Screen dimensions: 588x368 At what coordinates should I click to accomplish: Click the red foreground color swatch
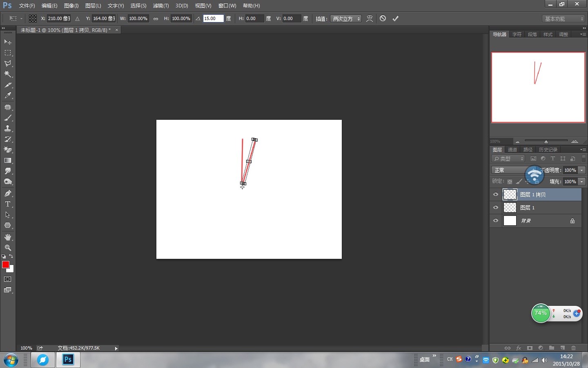coord(6,265)
